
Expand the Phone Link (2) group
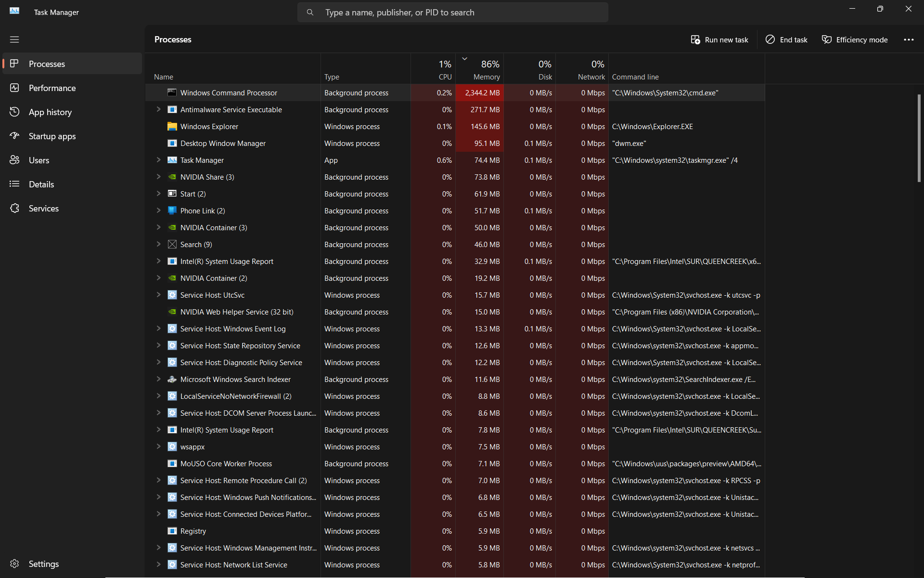(158, 210)
